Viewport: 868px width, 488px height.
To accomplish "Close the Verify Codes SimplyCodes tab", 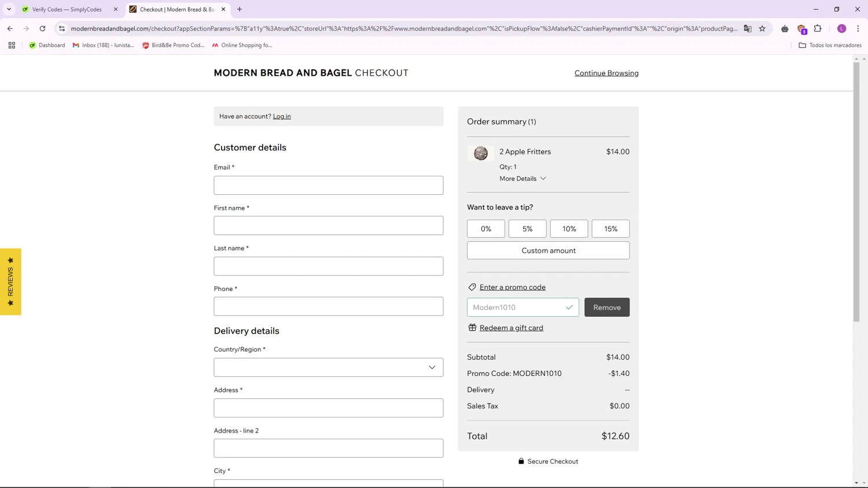I will [116, 9].
